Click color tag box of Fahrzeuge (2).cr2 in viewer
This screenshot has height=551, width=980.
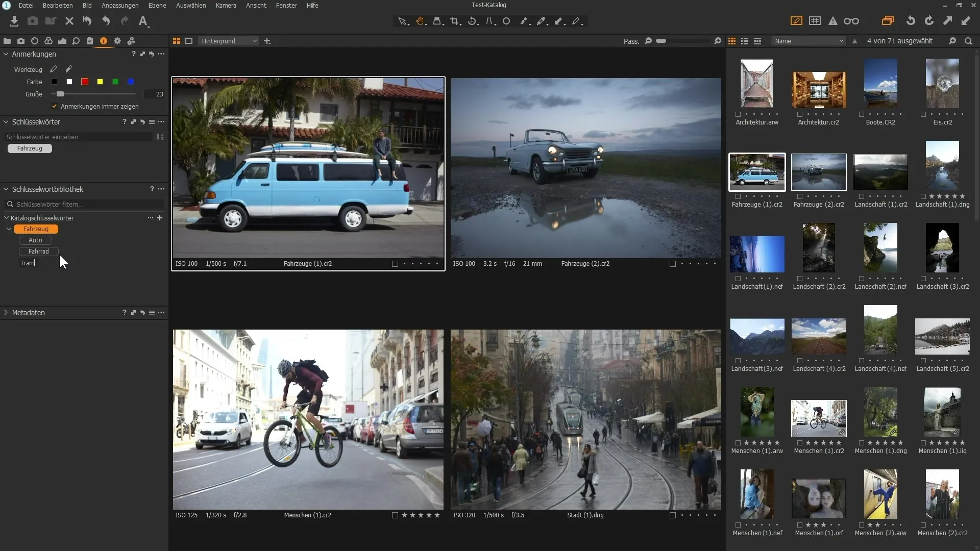(673, 264)
